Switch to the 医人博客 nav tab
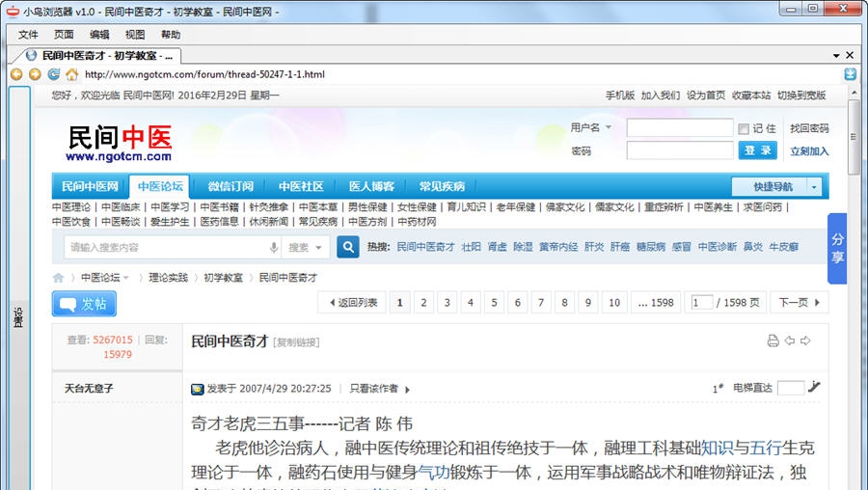This screenshot has height=490, width=868. click(371, 186)
